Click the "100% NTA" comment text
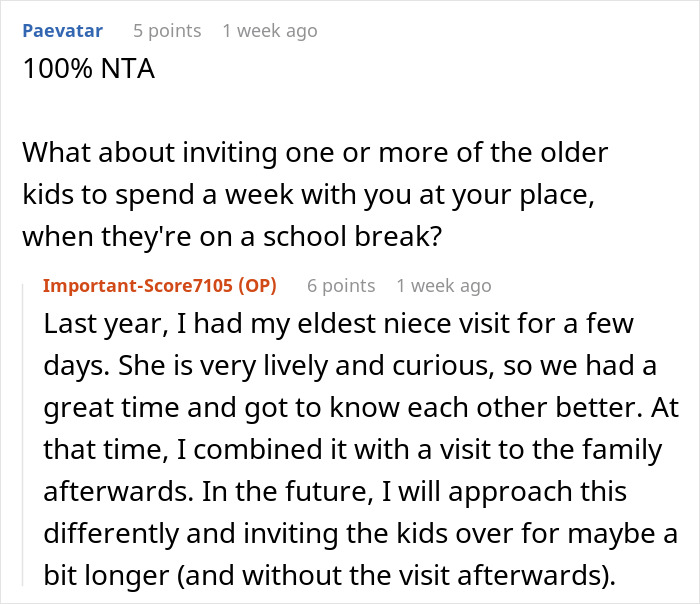The image size is (700, 604). click(88, 72)
